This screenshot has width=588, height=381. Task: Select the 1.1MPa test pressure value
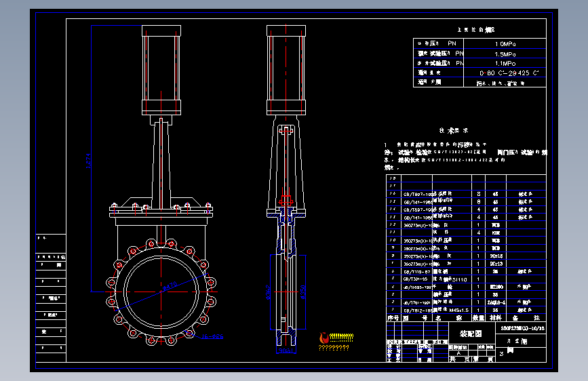(505, 63)
